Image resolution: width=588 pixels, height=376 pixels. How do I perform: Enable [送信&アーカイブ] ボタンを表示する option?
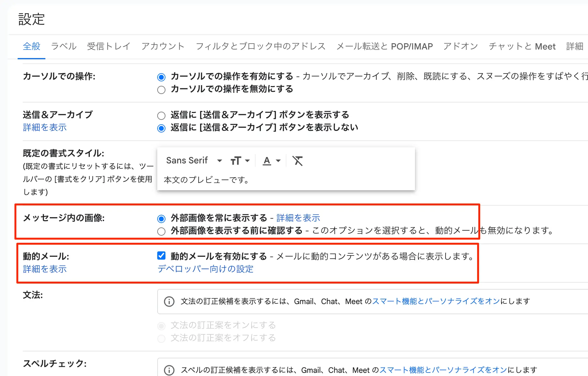point(161,116)
